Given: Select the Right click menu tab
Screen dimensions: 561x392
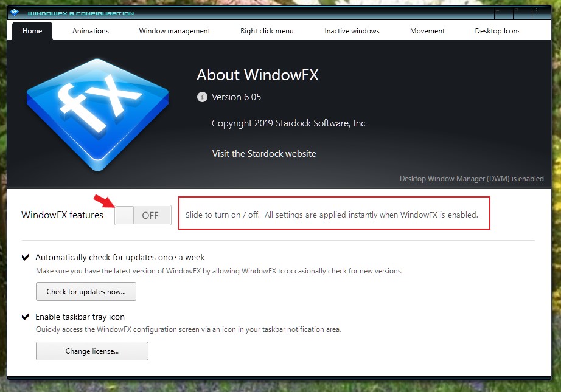Looking at the screenshot, I should 267,31.
